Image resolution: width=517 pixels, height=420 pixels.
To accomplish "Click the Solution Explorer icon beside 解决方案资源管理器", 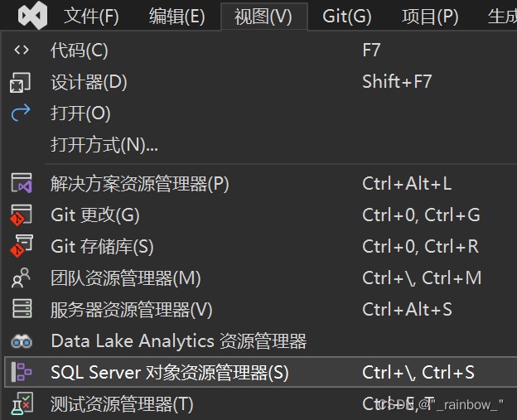I will click(21, 184).
